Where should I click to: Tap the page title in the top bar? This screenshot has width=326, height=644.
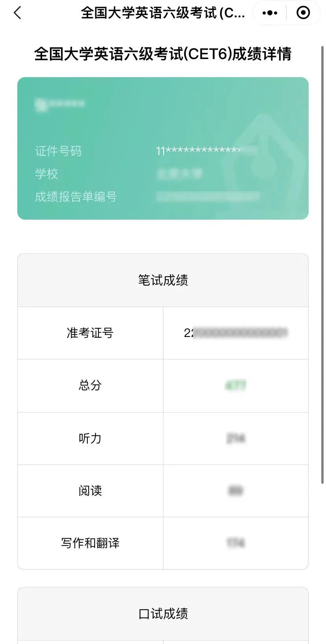coord(163,13)
